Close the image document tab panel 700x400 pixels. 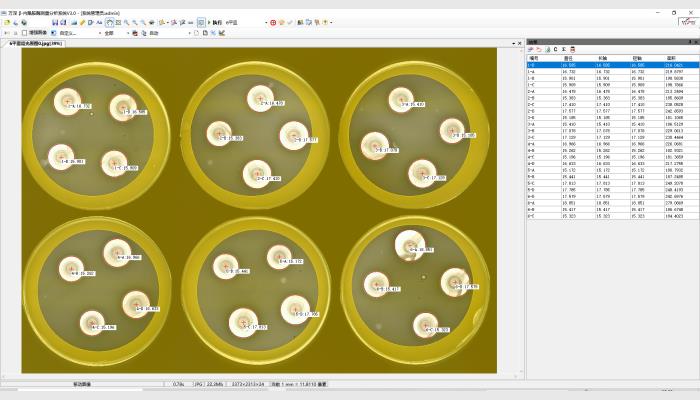click(x=518, y=43)
